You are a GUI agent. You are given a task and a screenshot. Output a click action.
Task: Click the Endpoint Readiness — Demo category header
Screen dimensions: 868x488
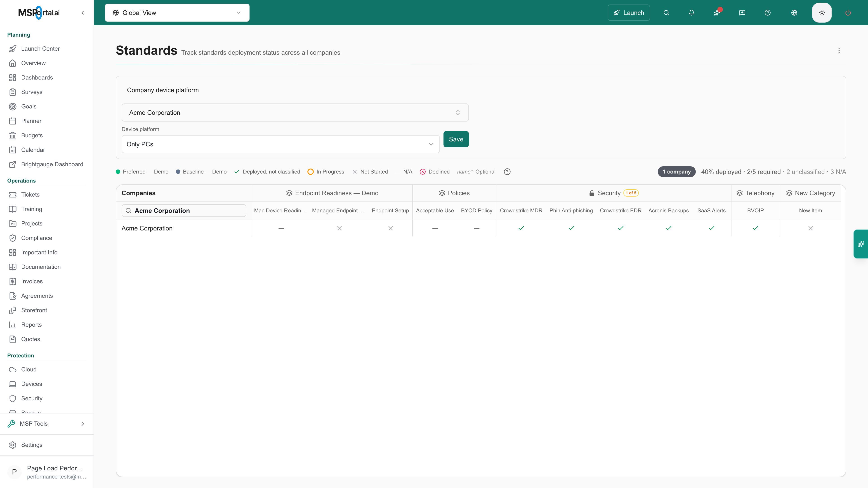[332, 193]
